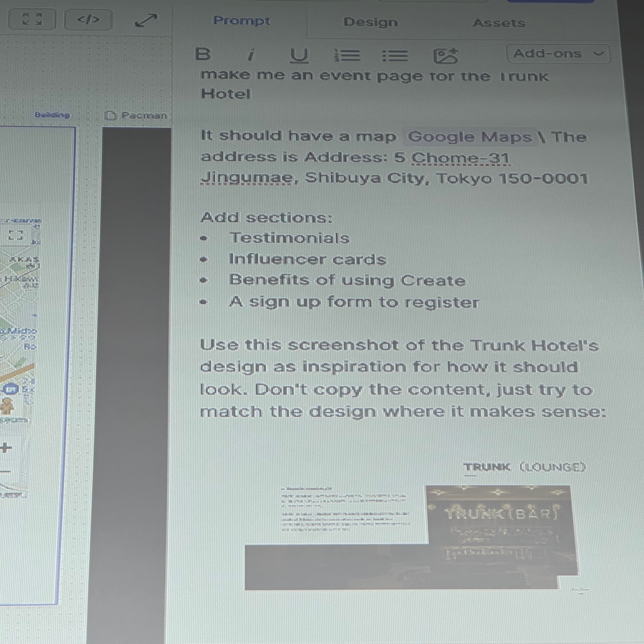Screen dimensions: 644x644
Task: Click 'Benefits of using Create' text
Action: pyautogui.click(x=347, y=280)
